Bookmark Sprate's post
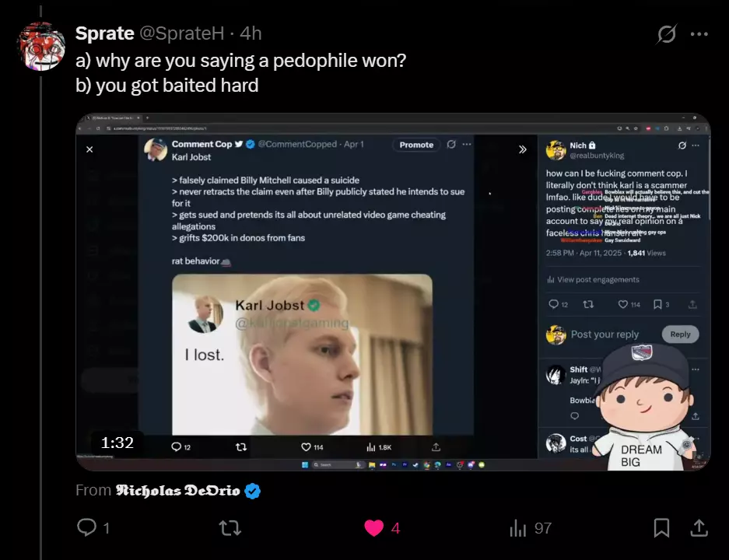Image resolution: width=729 pixels, height=560 pixels. [x=661, y=528]
